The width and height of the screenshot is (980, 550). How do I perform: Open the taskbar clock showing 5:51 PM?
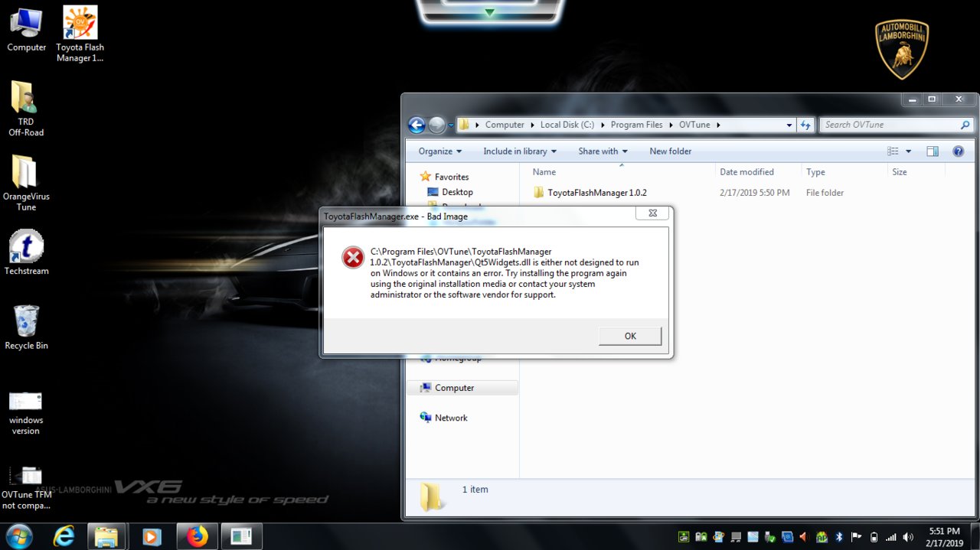(943, 537)
